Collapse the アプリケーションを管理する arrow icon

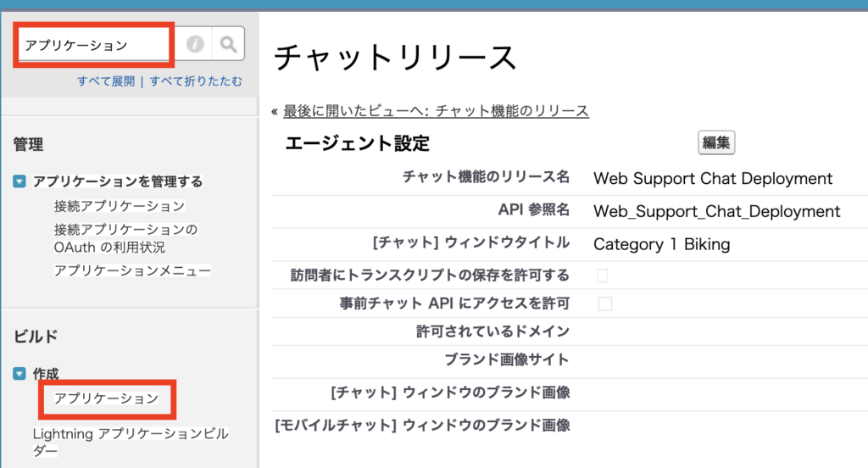coord(19,181)
